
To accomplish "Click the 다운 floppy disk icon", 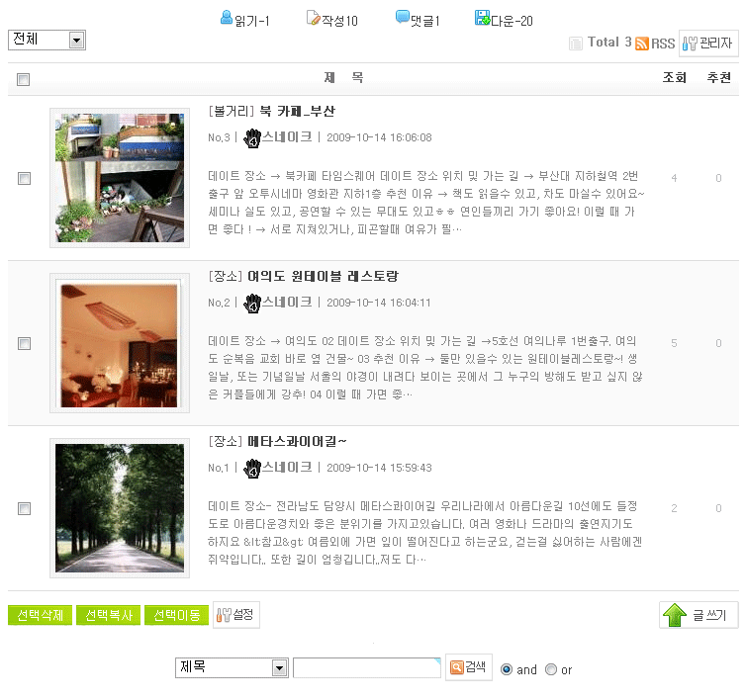I will pos(482,18).
